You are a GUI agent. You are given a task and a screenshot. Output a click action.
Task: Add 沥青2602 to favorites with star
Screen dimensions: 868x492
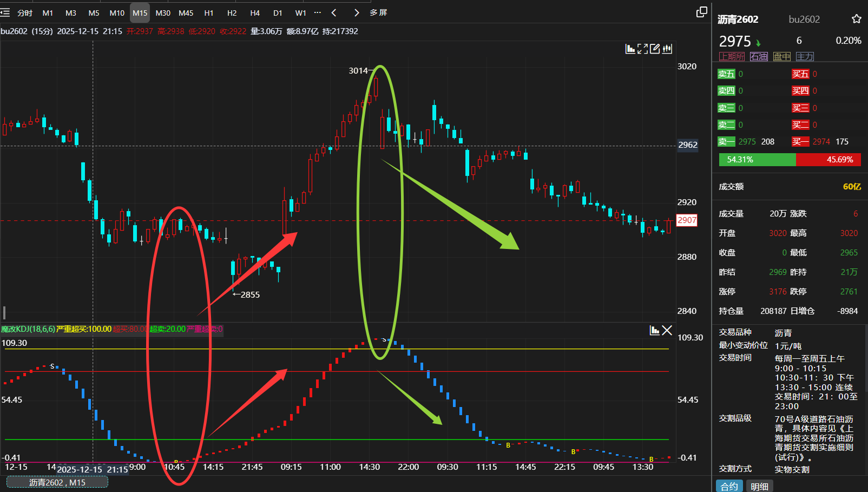[x=856, y=19]
